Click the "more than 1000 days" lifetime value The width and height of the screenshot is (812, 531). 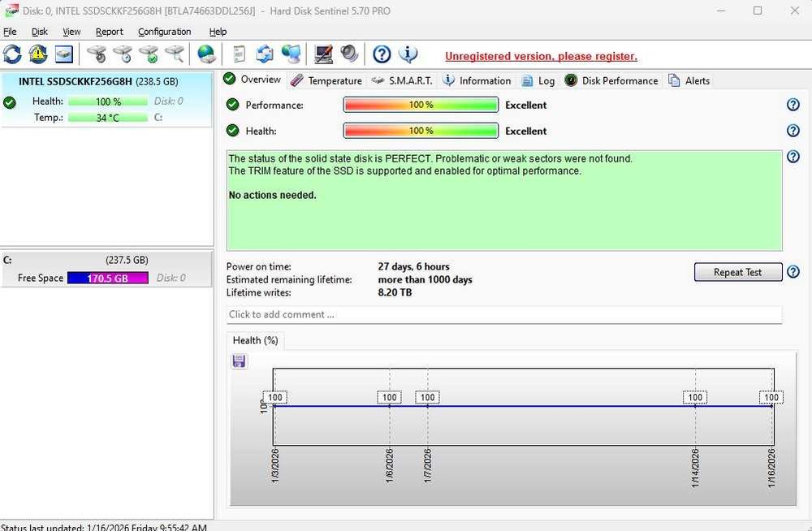[x=425, y=280]
